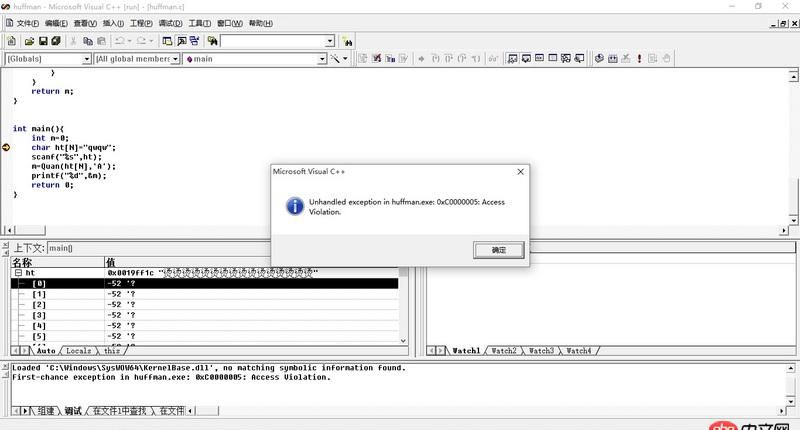Click the Save All icon
800x430 pixels.
(56, 41)
